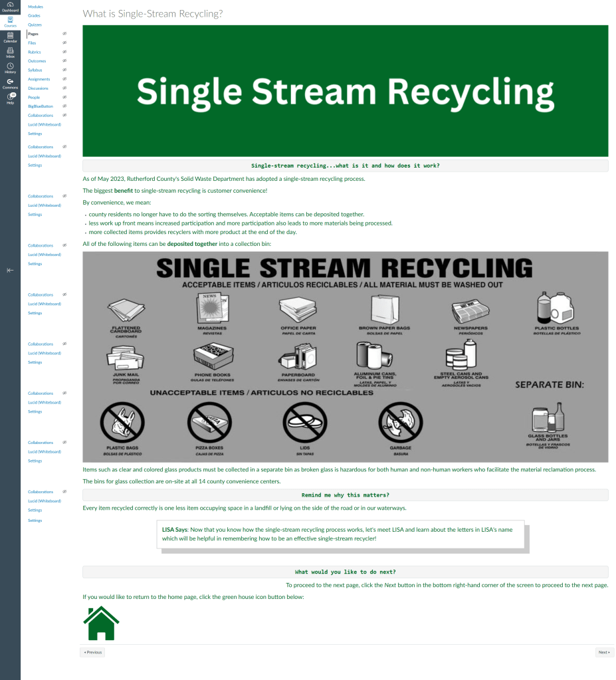Open Modules in the course menu
The height and width of the screenshot is (680, 616).
pos(35,7)
